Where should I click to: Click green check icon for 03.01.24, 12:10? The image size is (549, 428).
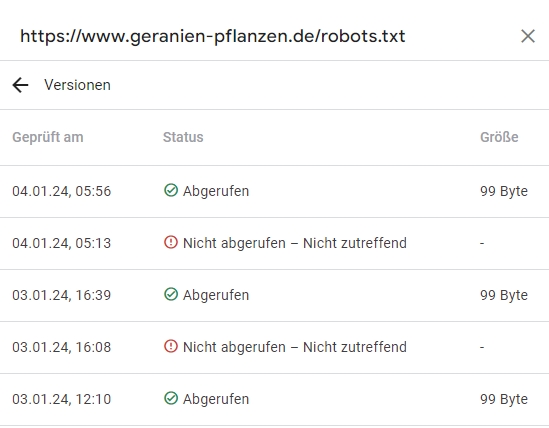[171, 399]
